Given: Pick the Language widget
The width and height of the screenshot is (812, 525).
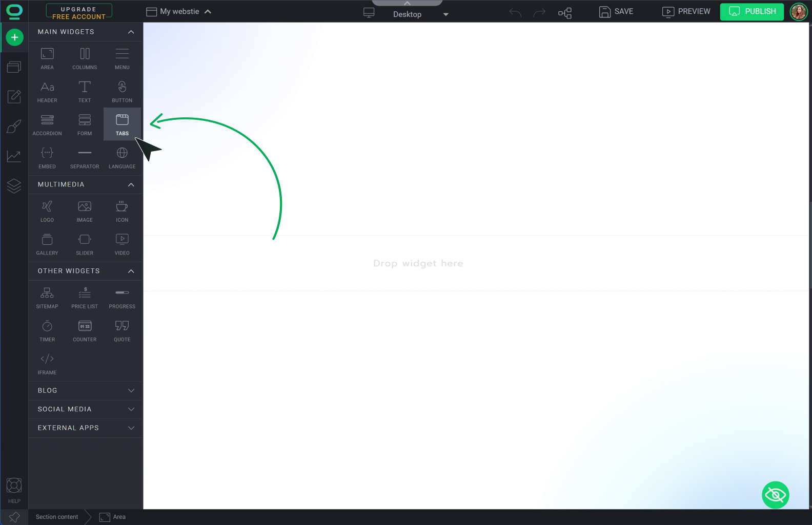Looking at the screenshot, I should 122,158.
